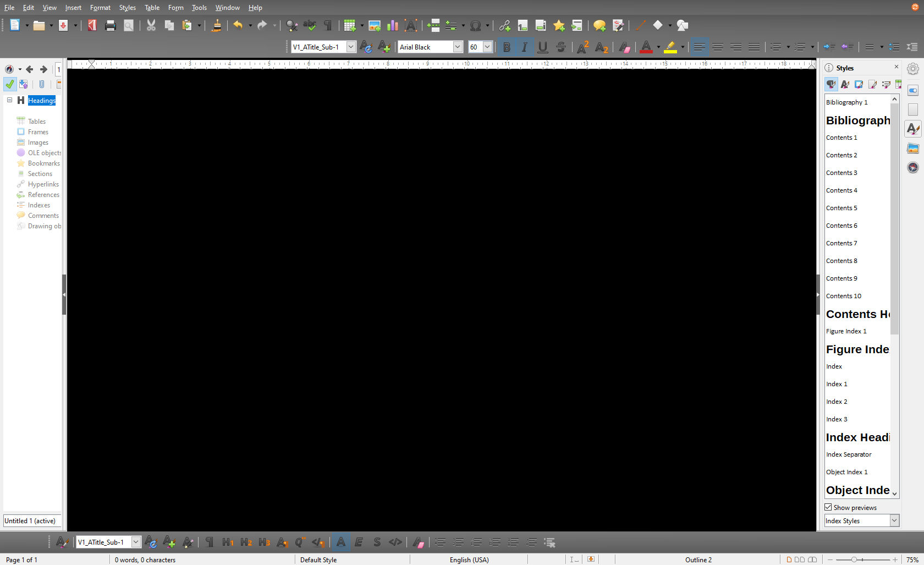Click the Heading 1 icon on bottom toolbar
The width and height of the screenshot is (924, 565).
(x=228, y=542)
